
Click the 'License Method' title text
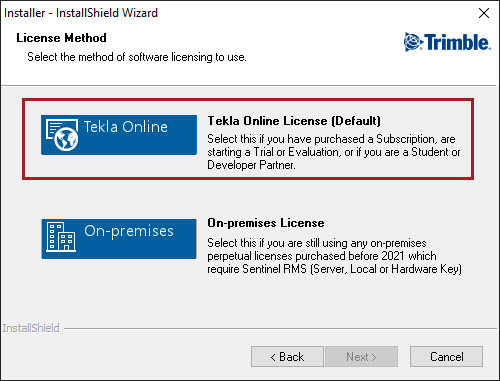(61, 38)
